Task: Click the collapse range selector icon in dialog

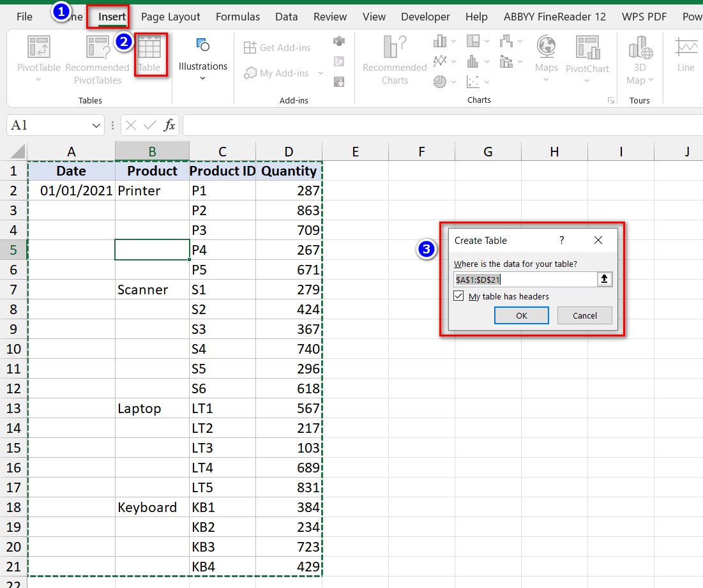Action: tap(604, 280)
